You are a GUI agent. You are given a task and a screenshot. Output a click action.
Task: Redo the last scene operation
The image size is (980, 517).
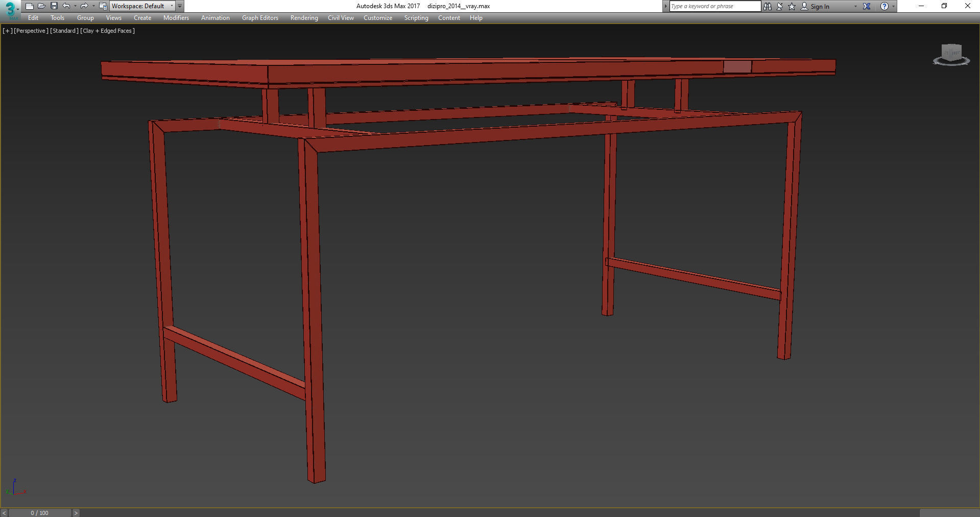tap(84, 6)
